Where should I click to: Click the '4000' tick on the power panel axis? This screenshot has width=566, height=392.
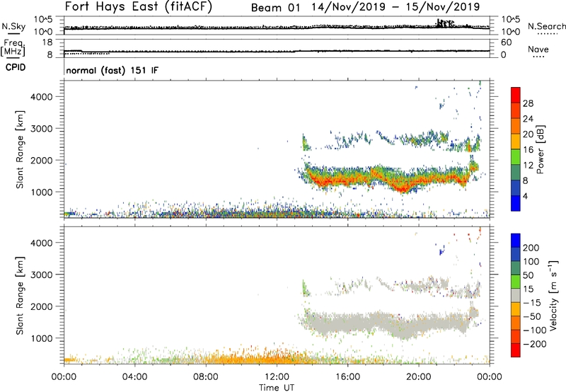[x=41, y=97]
